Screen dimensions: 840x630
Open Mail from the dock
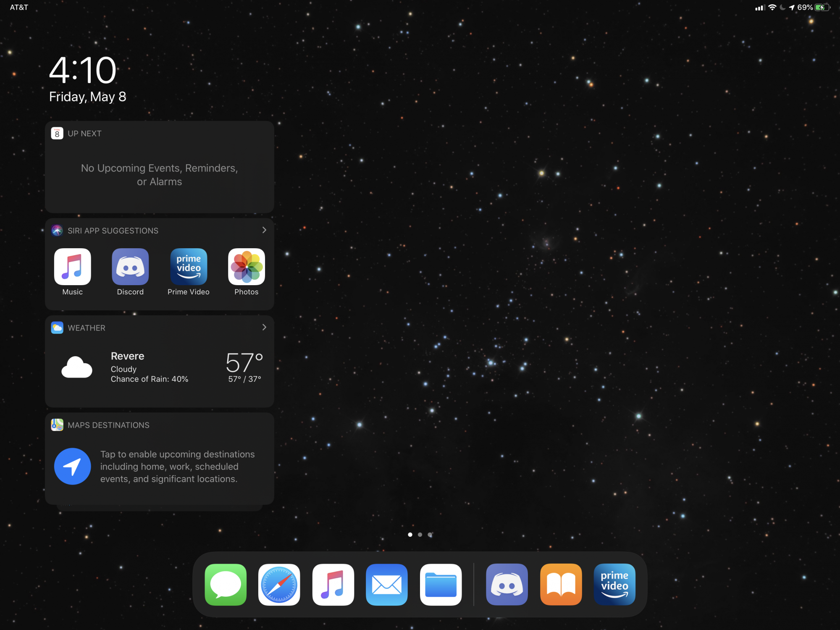[387, 584]
